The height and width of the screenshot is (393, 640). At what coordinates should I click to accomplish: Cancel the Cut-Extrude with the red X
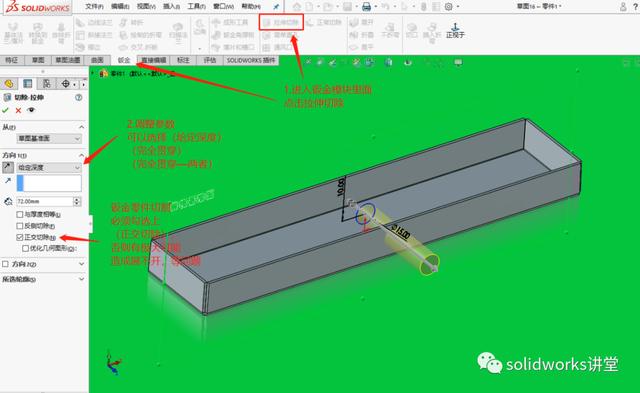tap(18, 110)
